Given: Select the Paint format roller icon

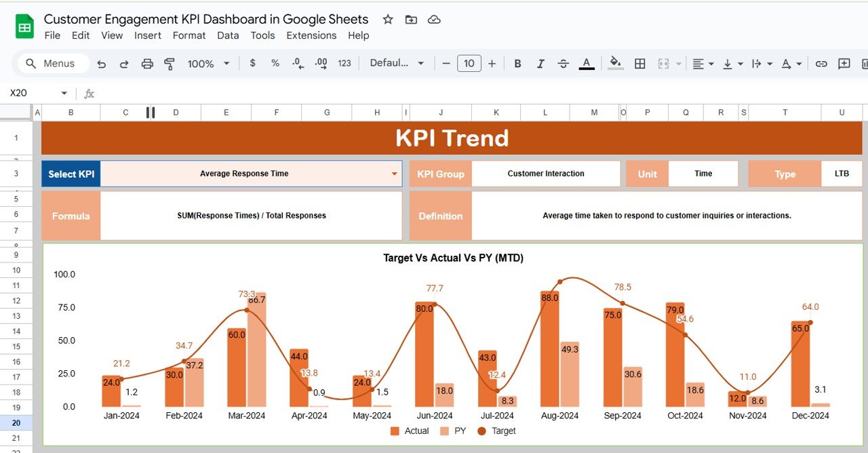Looking at the screenshot, I should [x=170, y=64].
